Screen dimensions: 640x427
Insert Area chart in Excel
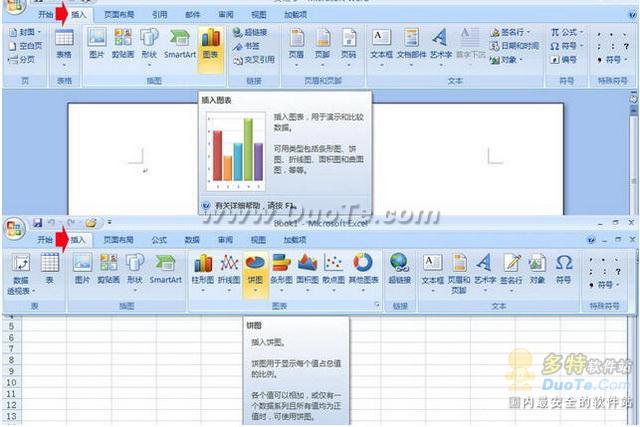pos(307,272)
